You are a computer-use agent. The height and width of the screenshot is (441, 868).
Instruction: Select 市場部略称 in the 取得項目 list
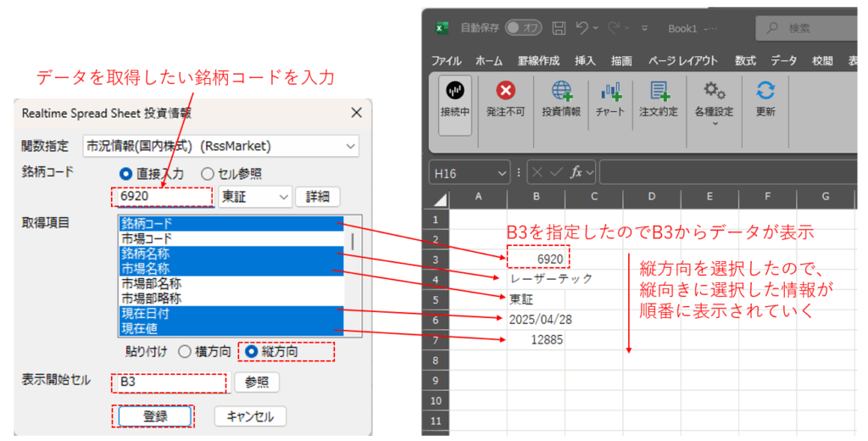231,299
